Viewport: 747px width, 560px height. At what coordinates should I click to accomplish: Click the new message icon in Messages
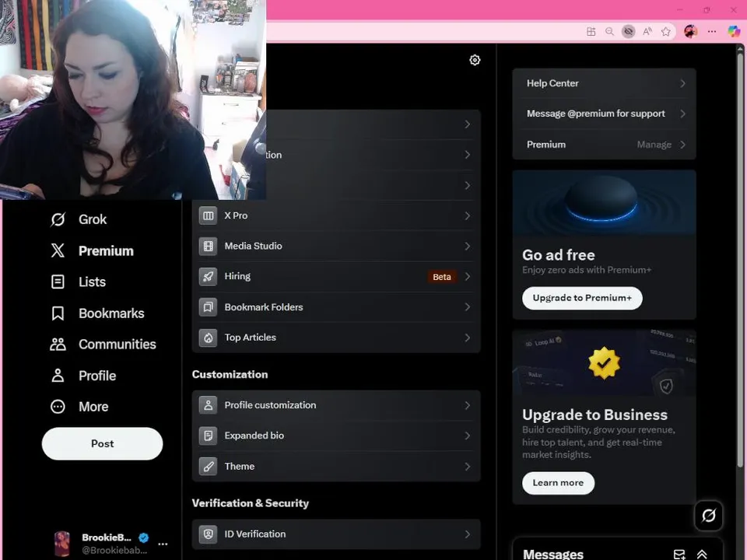[x=679, y=555]
